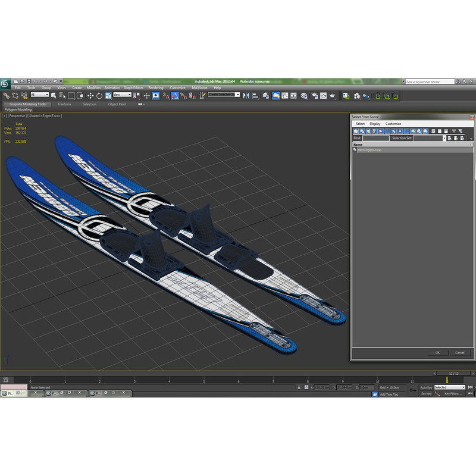
Task: Select the Select and Move tool
Action: click(90, 95)
